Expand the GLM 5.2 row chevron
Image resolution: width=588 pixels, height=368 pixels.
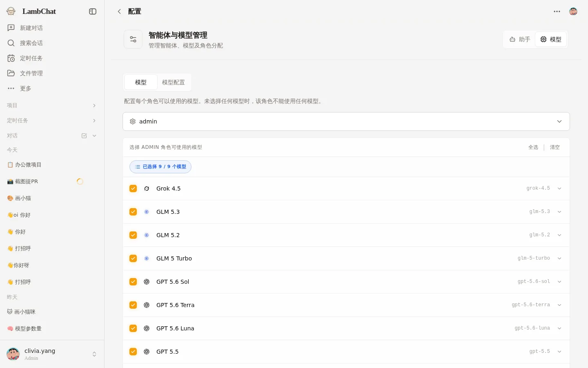(559, 235)
